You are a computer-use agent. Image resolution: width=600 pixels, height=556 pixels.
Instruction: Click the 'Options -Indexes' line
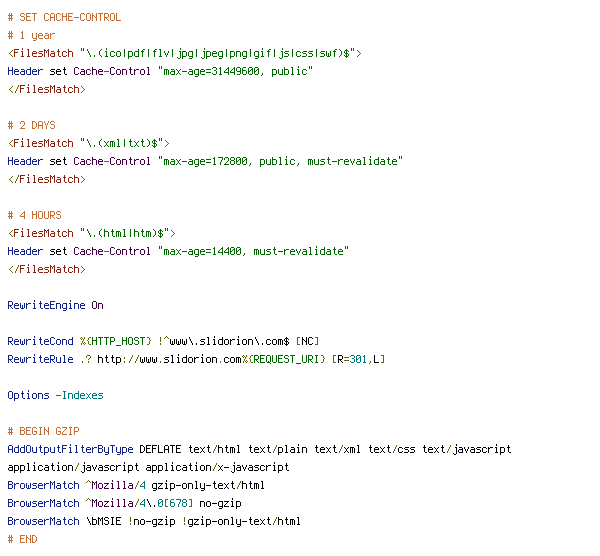point(55,396)
